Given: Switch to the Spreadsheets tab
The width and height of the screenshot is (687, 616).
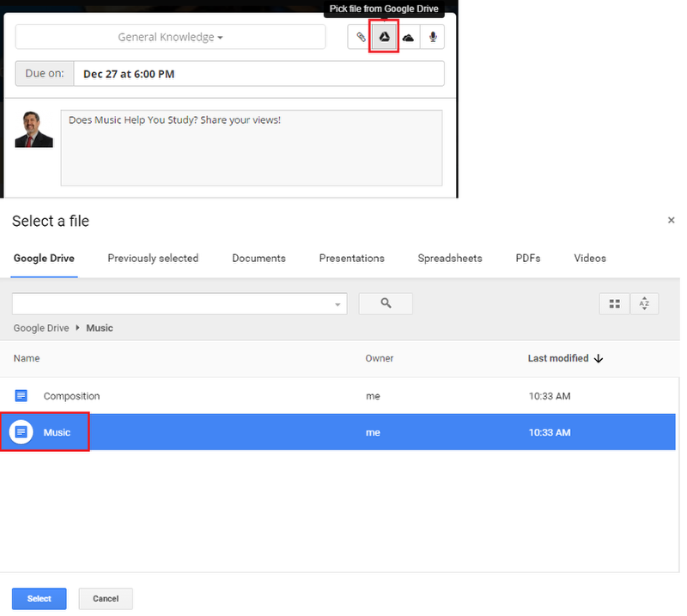Looking at the screenshot, I should pos(449,259).
